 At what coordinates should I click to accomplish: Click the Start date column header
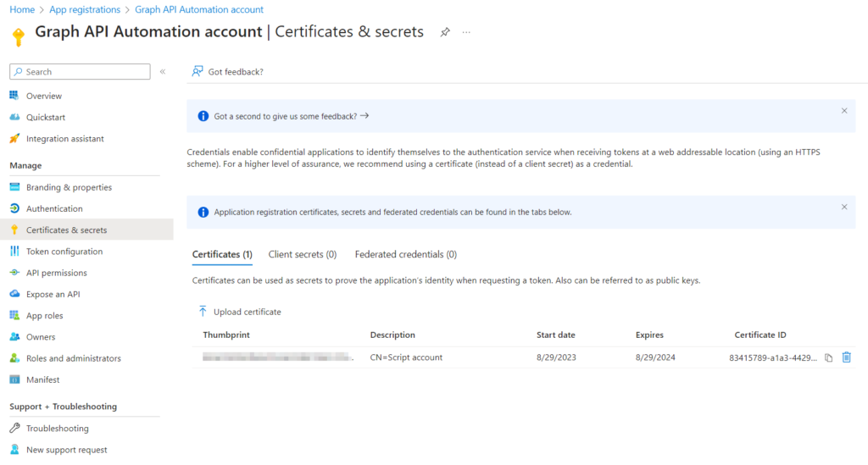pos(556,335)
